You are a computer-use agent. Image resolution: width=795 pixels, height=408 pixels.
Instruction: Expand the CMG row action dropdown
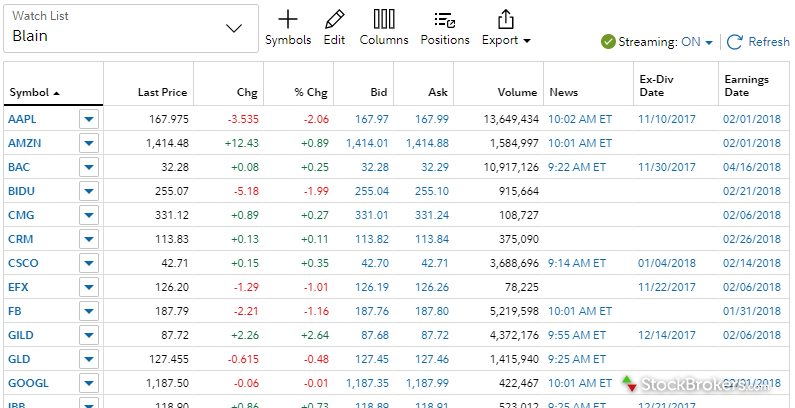point(89,215)
